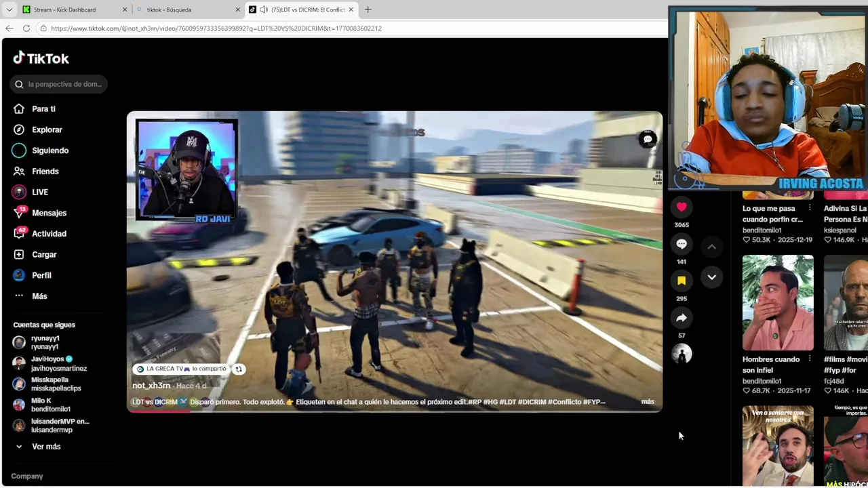Viewport: 868px width, 488px height.
Task: Go to previous video arrow
Action: tap(711, 247)
